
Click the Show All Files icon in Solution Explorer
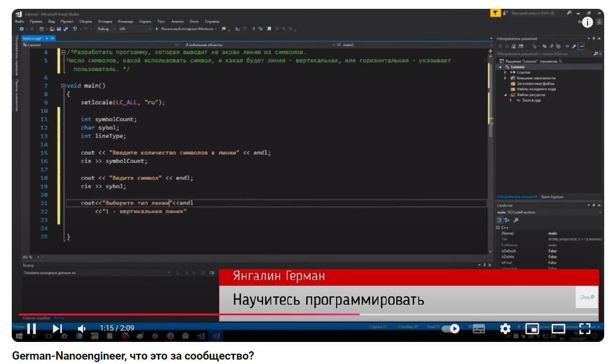(x=558, y=46)
